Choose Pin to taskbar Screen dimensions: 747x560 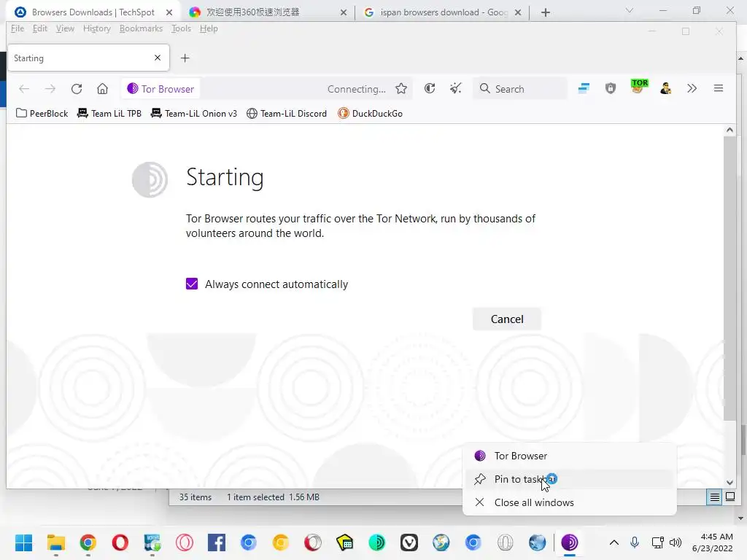coord(569,479)
